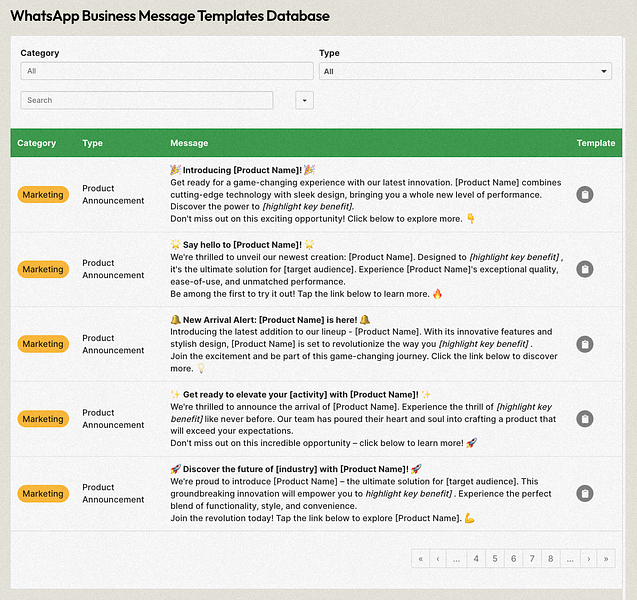The width and height of the screenshot is (637, 600).
Task: Click Product Announcement in "Say hello" row
Action: coord(113,269)
